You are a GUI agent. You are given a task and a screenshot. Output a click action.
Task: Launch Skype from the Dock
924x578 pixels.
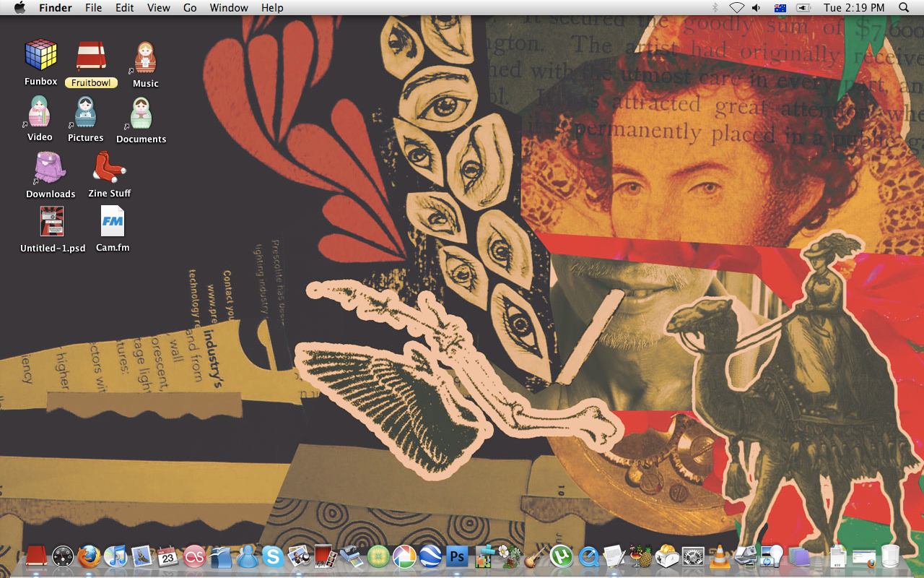[x=273, y=556]
